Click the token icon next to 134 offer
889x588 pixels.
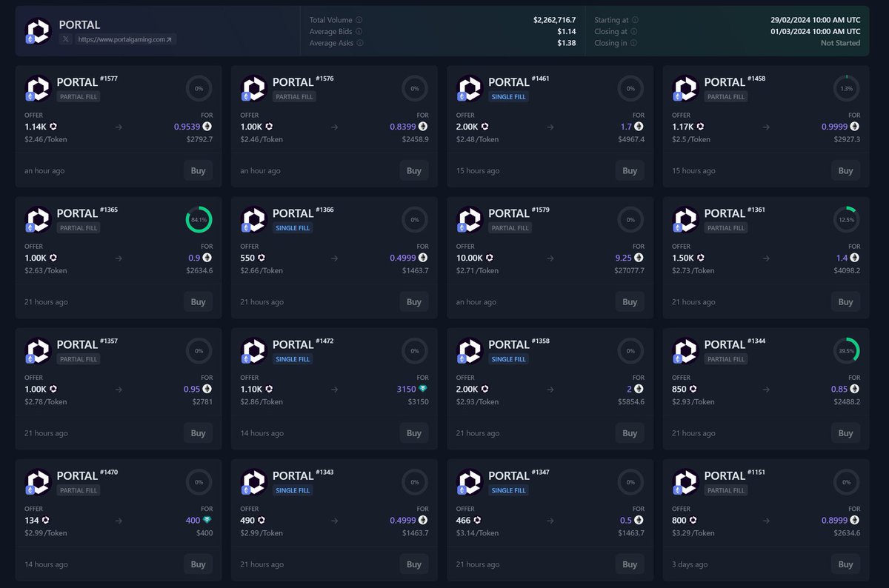46,520
